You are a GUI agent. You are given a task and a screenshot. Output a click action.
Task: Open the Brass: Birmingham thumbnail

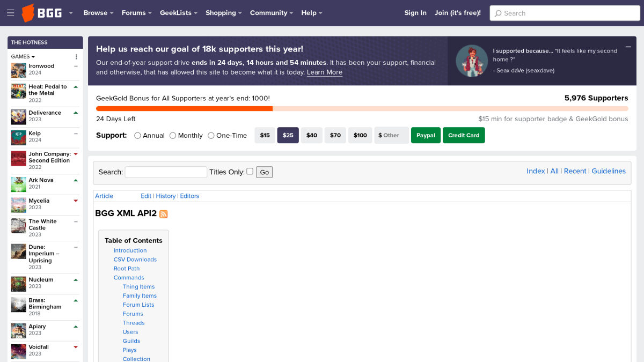19,305
